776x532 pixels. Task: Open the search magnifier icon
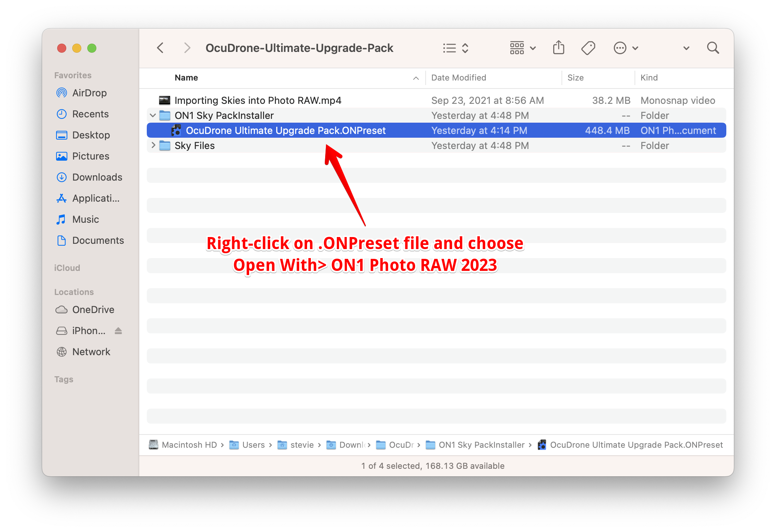713,48
